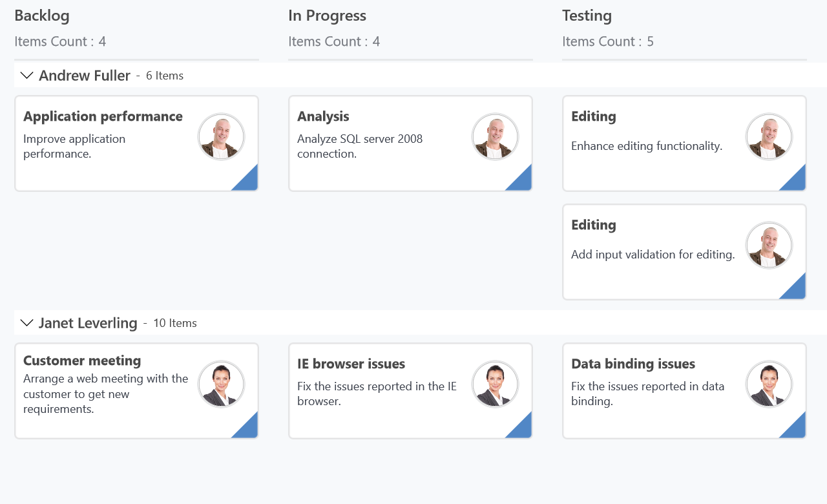This screenshot has height=504, width=827.
Task: Click the 10 Items count next to Janet Leverling
Action: point(174,322)
